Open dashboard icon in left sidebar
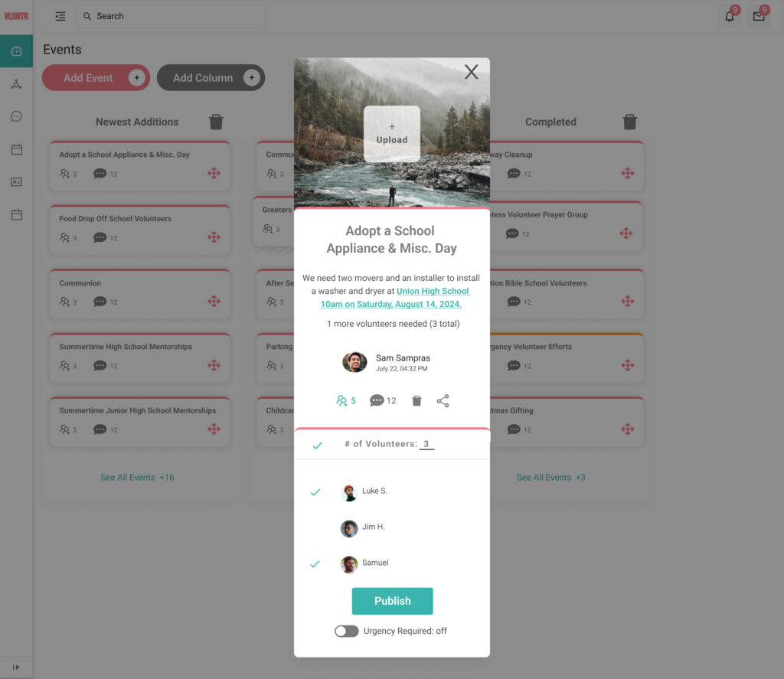Screen dimensions: 784x679 (x=17, y=51)
